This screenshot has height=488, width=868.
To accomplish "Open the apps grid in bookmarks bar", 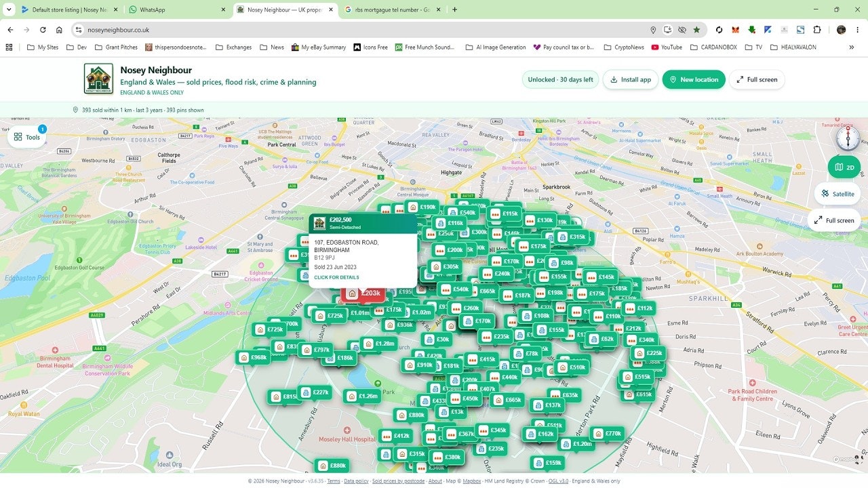I will (x=9, y=47).
